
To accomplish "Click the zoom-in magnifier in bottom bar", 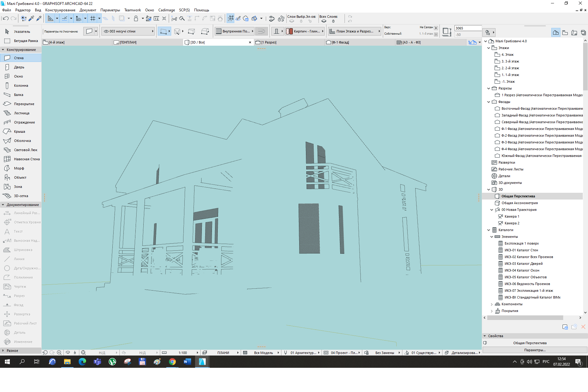I will 59,353.
